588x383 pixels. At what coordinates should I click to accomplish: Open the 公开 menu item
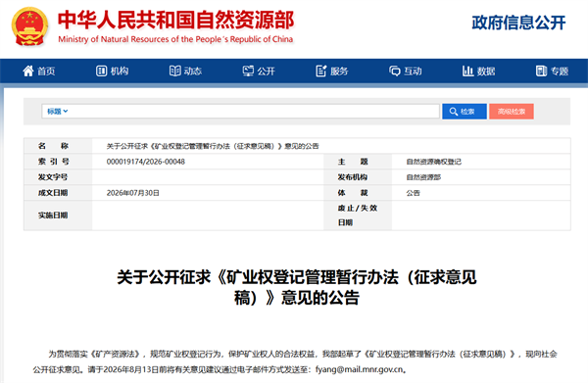click(259, 71)
